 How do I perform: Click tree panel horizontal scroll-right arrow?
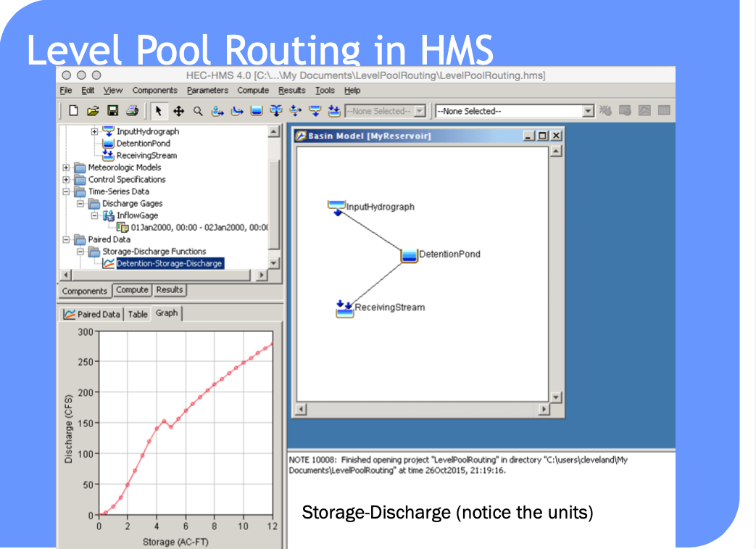tap(262, 275)
